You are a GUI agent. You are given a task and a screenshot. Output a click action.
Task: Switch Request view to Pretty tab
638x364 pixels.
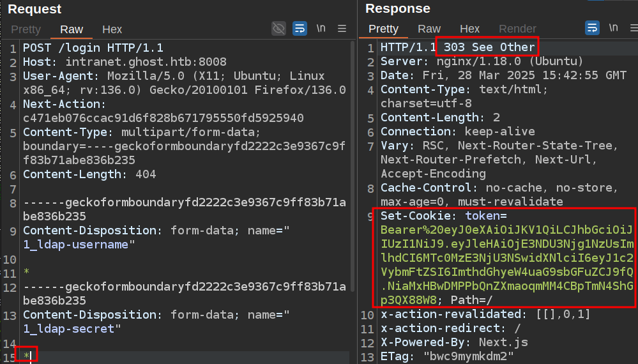26,29
